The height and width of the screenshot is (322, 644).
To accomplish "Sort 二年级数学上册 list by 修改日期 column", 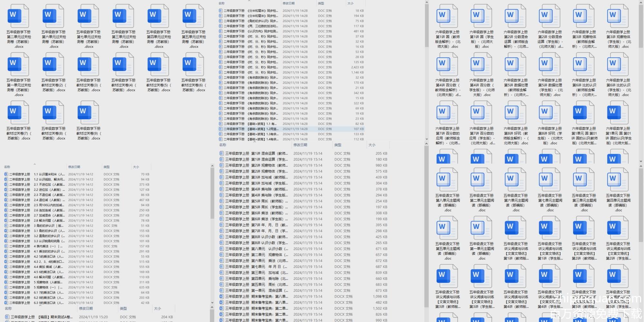I will [x=74, y=167].
